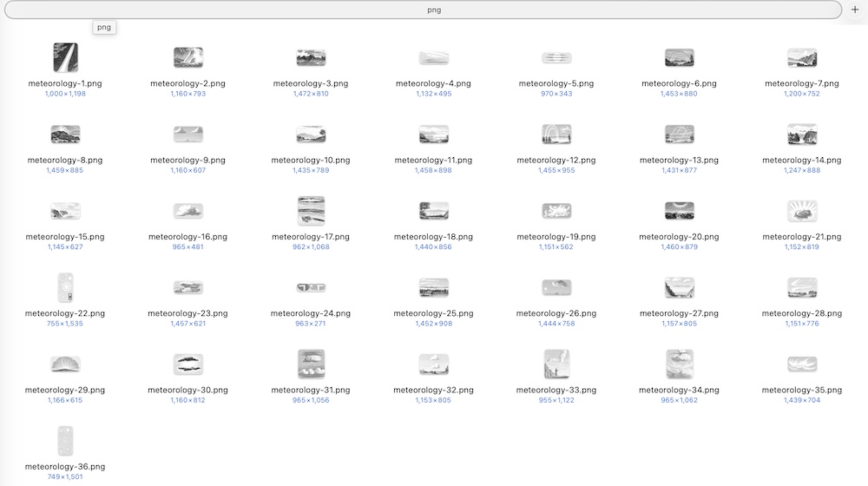Screen dimensions: 868x486
Task: Select the vertical meteorology-36.png thumbnail
Action: (x=65, y=441)
